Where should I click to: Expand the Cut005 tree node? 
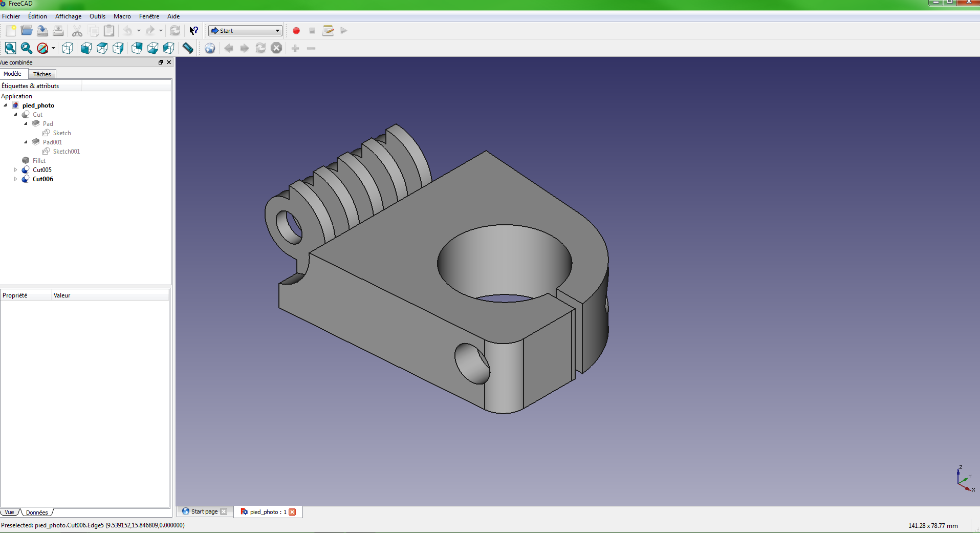15,170
